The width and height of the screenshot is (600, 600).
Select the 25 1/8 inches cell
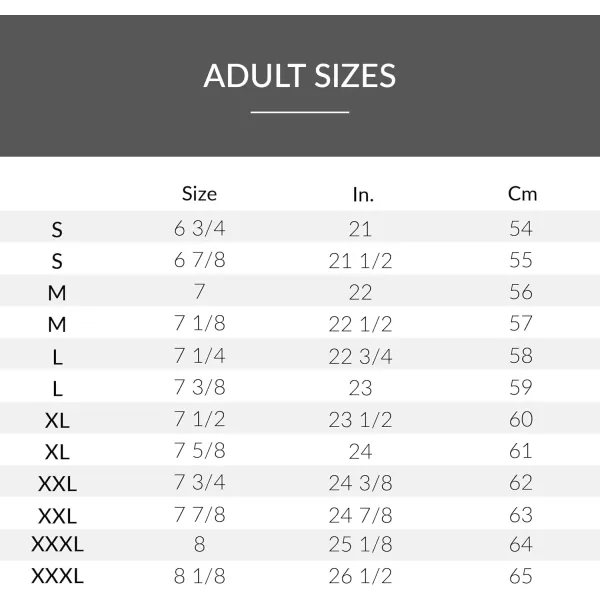(x=360, y=546)
